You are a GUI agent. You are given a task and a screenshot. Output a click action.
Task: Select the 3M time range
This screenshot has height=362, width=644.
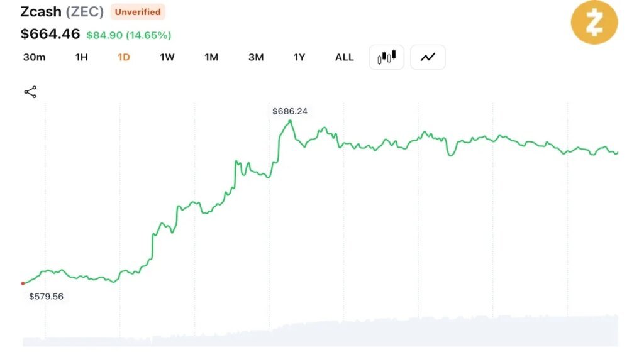pos(256,57)
